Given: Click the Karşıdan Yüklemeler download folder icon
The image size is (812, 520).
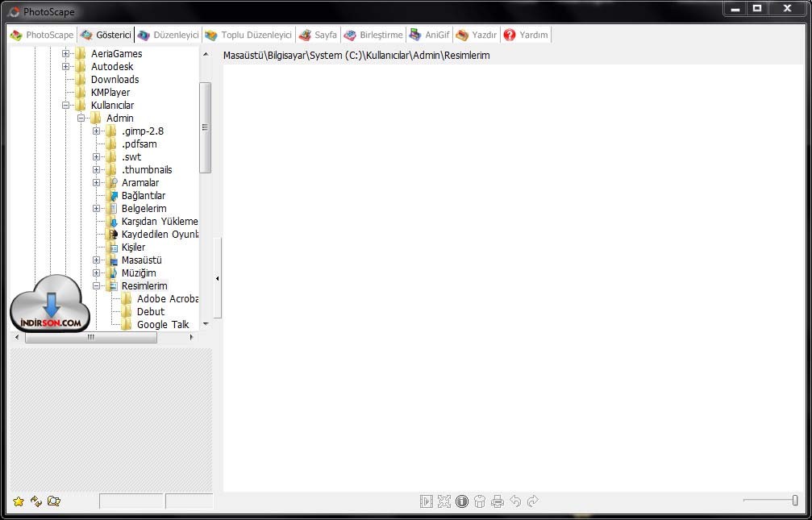Looking at the screenshot, I should point(112,222).
